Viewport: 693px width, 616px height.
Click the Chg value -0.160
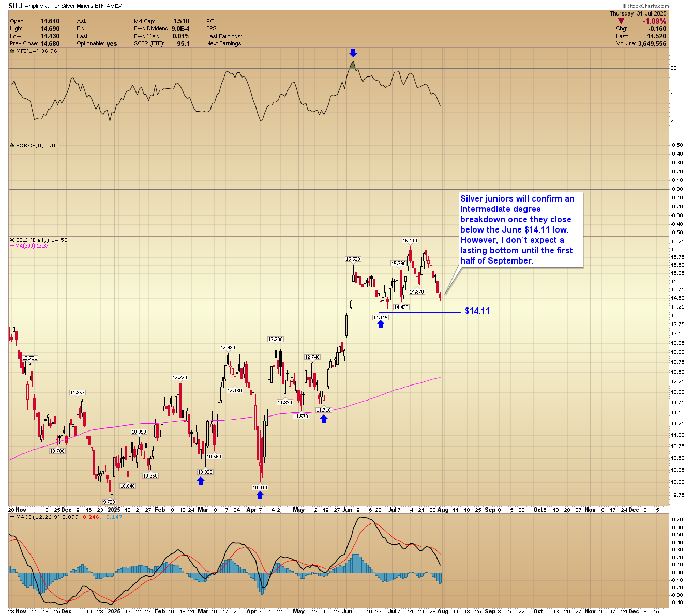point(657,29)
